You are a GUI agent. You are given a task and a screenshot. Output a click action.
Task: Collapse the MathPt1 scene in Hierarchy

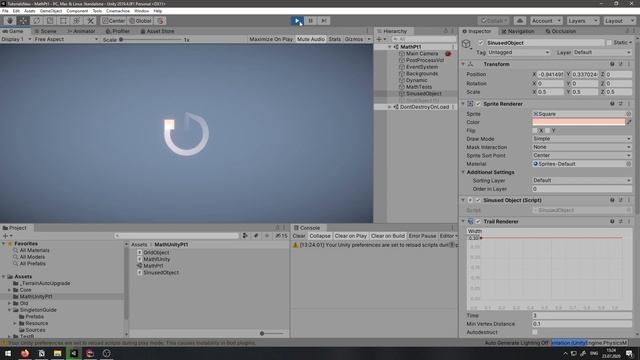390,47
